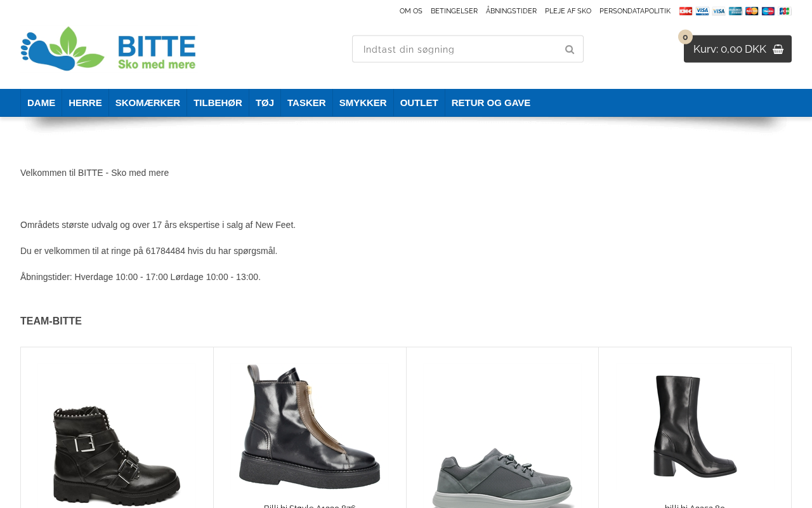The width and height of the screenshot is (812, 508).
Task: Expand the TØJ category menu
Action: point(265,103)
